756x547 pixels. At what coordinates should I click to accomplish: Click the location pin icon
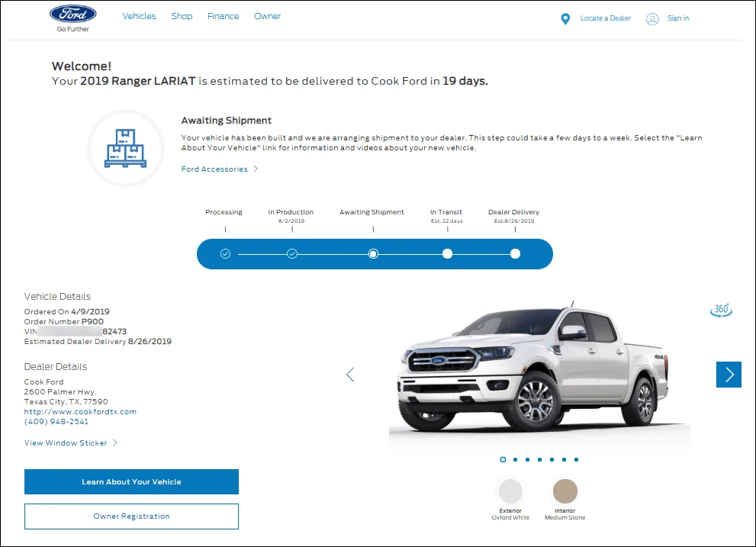[x=565, y=19]
